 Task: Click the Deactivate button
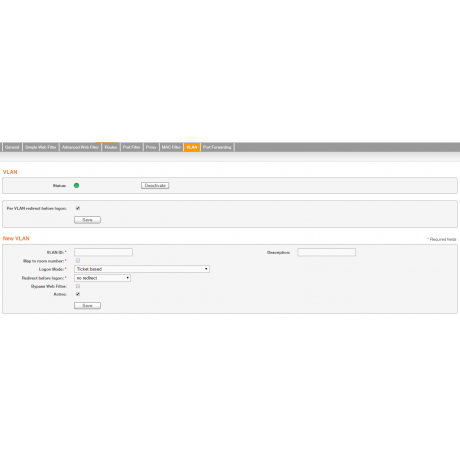pyautogui.click(x=155, y=186)
